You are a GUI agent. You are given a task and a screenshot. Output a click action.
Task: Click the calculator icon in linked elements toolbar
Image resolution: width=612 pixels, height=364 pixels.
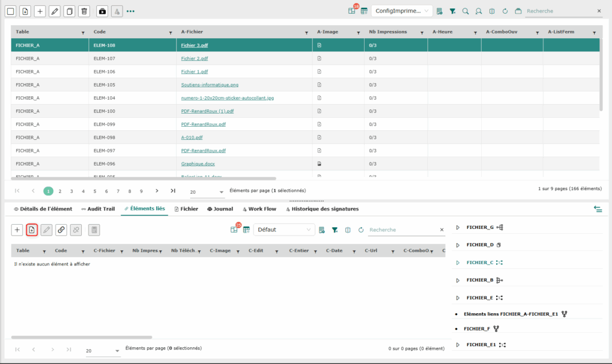(x=94, y=230)
